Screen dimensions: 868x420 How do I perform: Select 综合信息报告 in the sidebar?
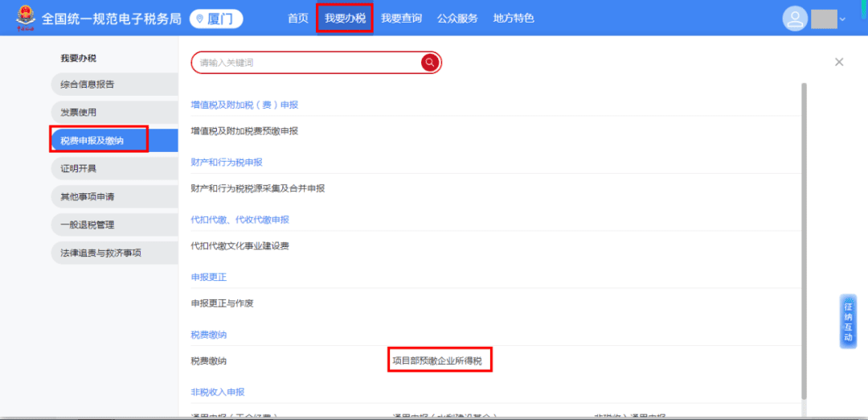coord(88,84)
